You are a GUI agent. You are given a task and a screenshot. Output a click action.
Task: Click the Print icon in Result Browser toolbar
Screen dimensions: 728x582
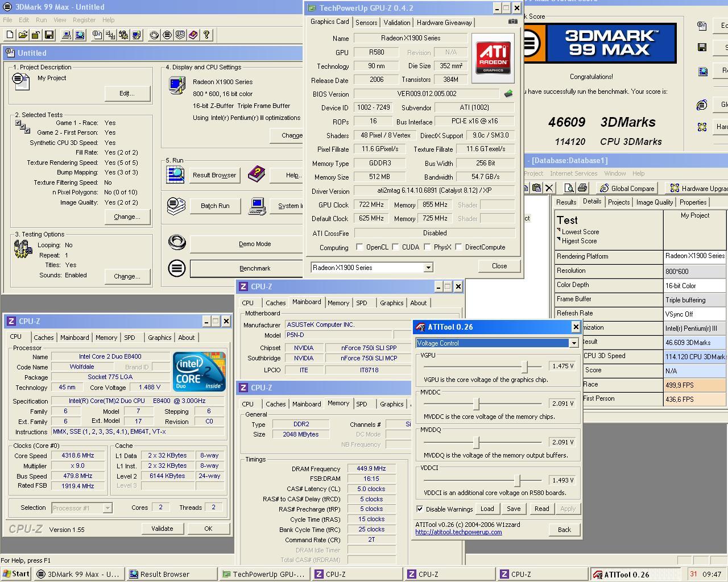(x=582, y=188)
